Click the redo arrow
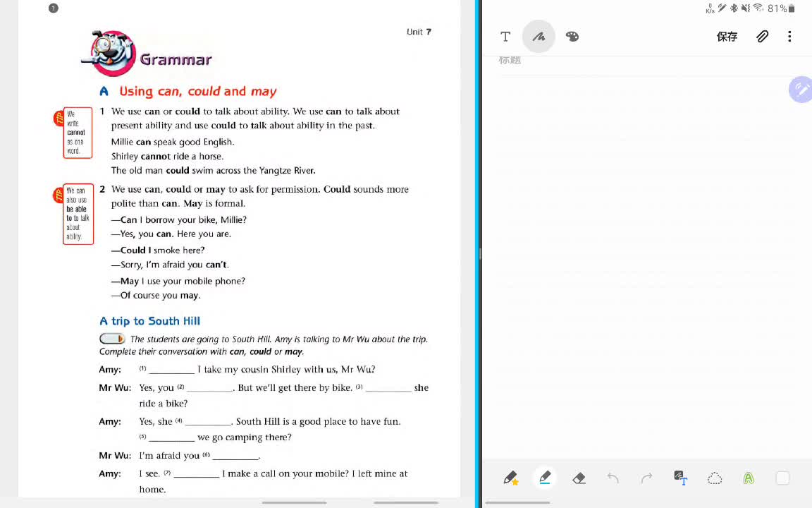812x508 pixels. pos(647,478)
